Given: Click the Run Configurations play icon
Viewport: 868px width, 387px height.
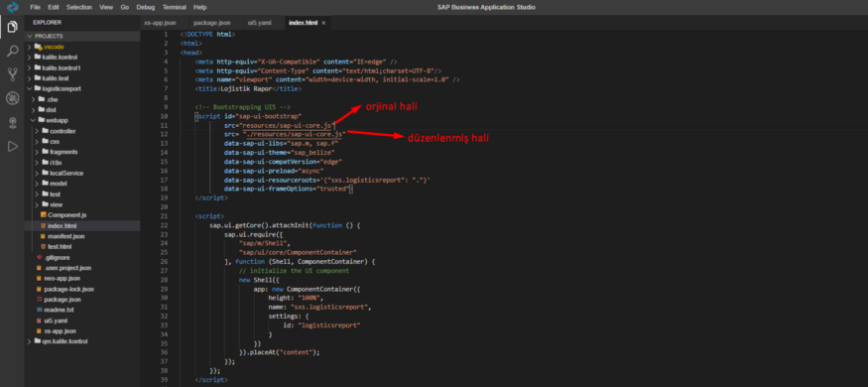Looking at the screenshot, I should pyautogui.click(x=12, y=146).
